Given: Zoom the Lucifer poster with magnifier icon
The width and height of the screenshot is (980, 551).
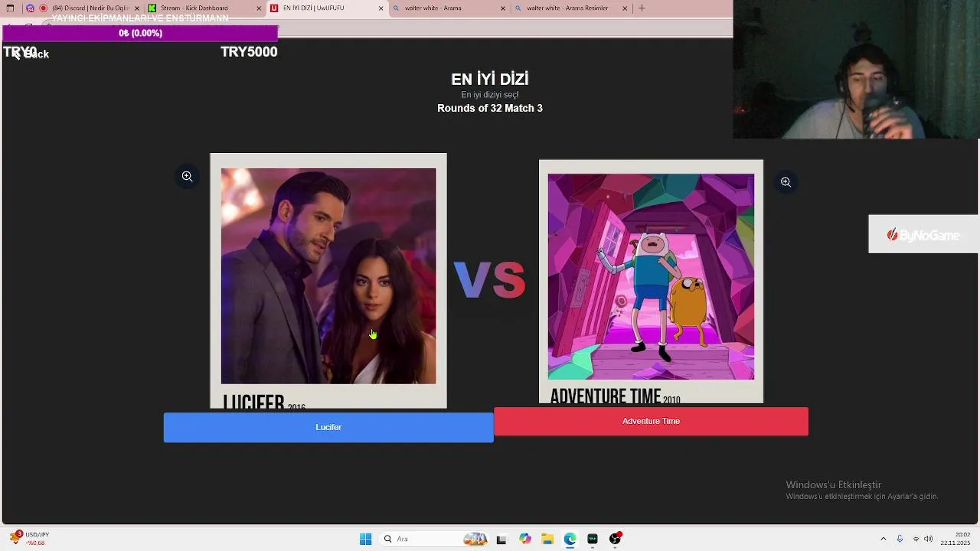Looking at the screenshot, I should [187, 176].
